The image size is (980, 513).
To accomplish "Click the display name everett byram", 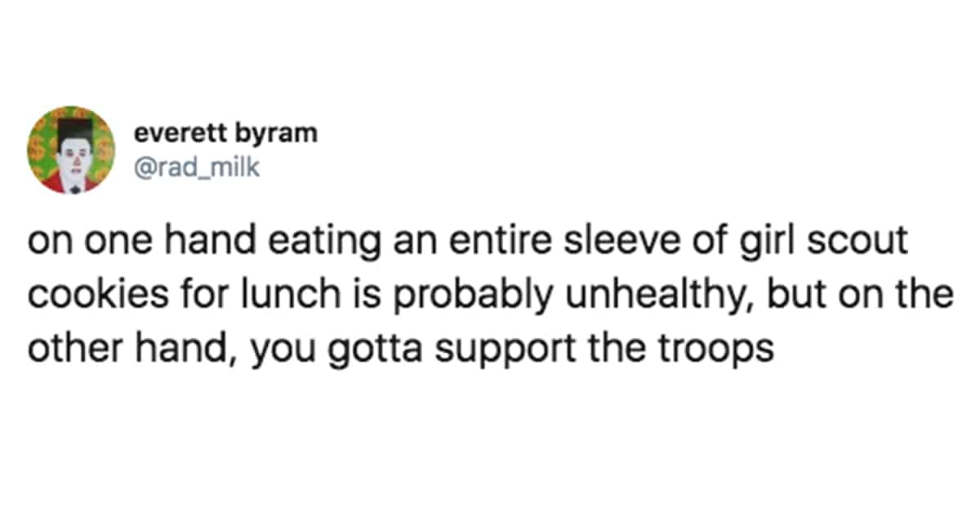I will [223, 133].
